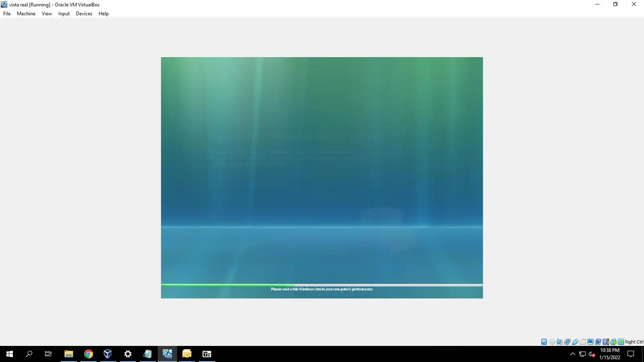Toggle the mouse integration indicator
Screen dimensions: 644x362
coord(613,342)
